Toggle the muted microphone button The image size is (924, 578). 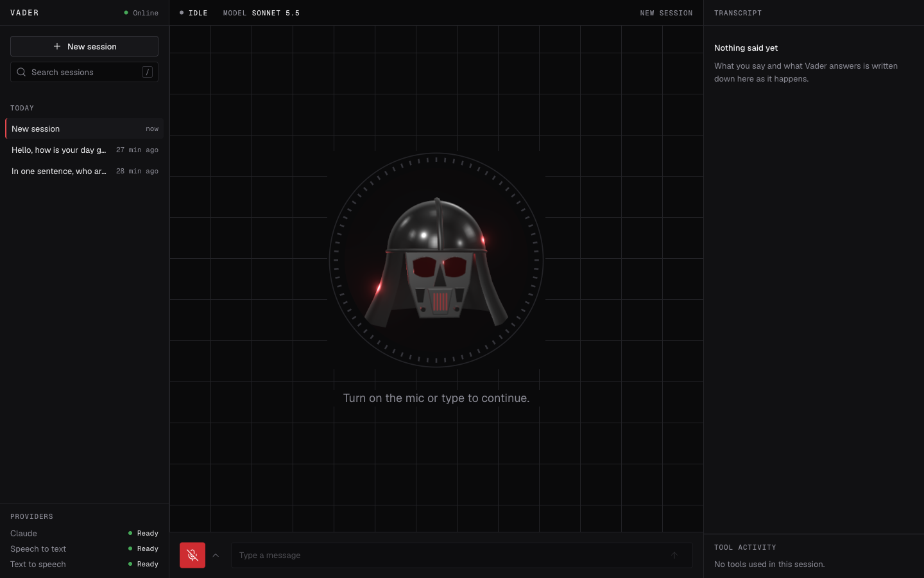pyautogui.click(x=193, y=555)
